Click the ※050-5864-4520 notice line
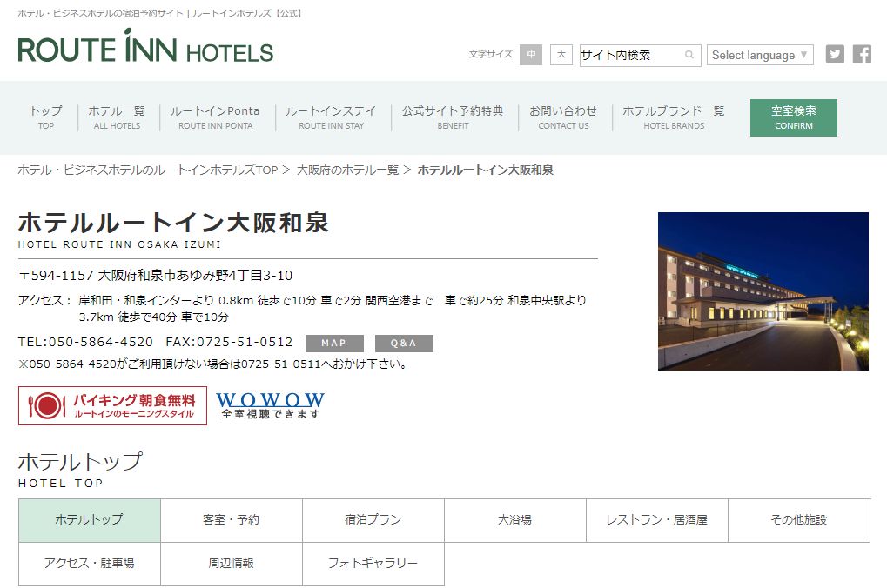887x588 pixels. click(x=212, y=364)
